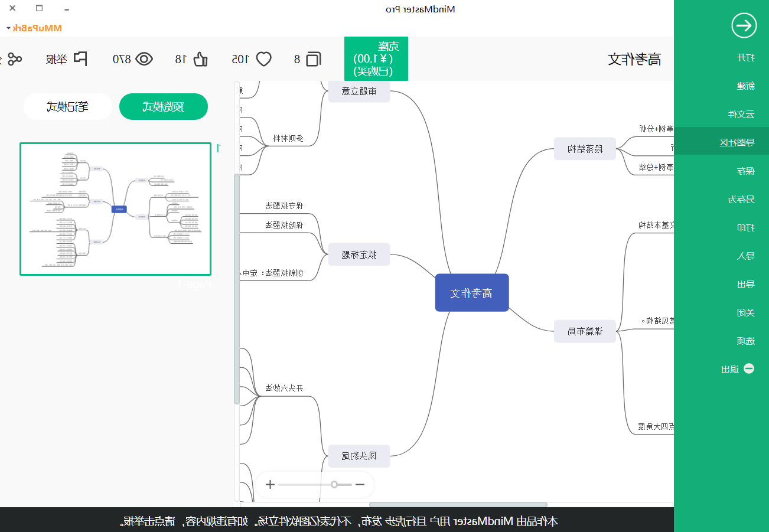The width and height of the screenshot is (769, 532).
Task: Click the 保守拟题法 branch text
Action: pos(284,205)
